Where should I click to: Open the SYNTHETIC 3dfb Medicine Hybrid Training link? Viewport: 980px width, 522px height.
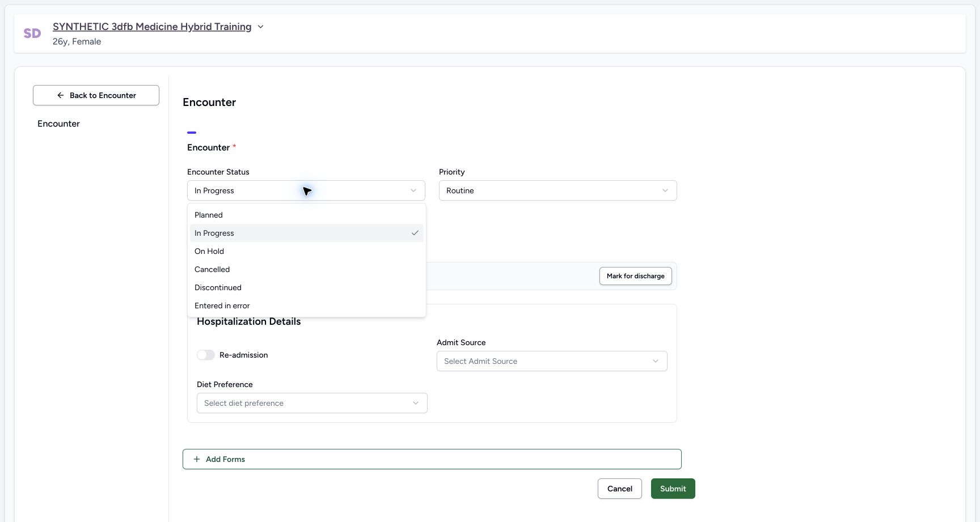tap(152, 27)
